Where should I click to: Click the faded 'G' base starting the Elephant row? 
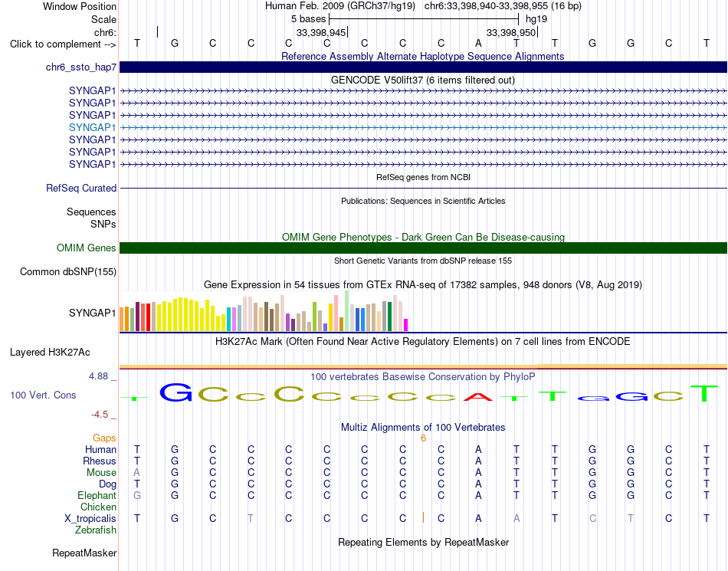pos(137,495)
